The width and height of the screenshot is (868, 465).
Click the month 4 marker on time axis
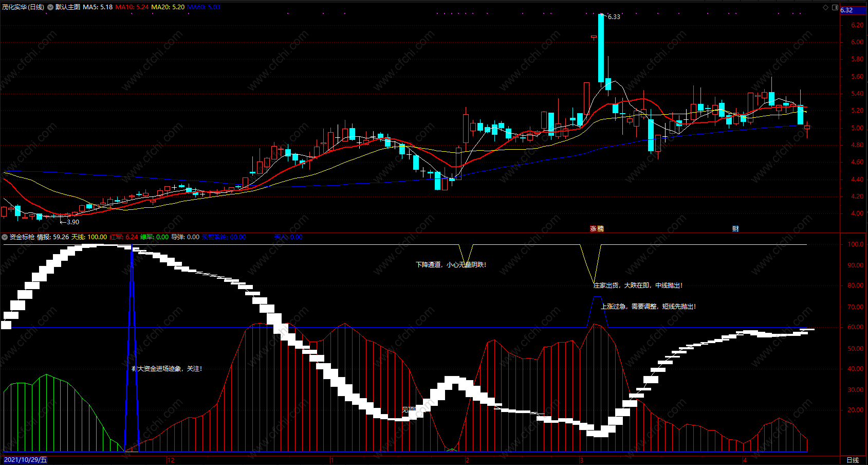click(745, 460)
